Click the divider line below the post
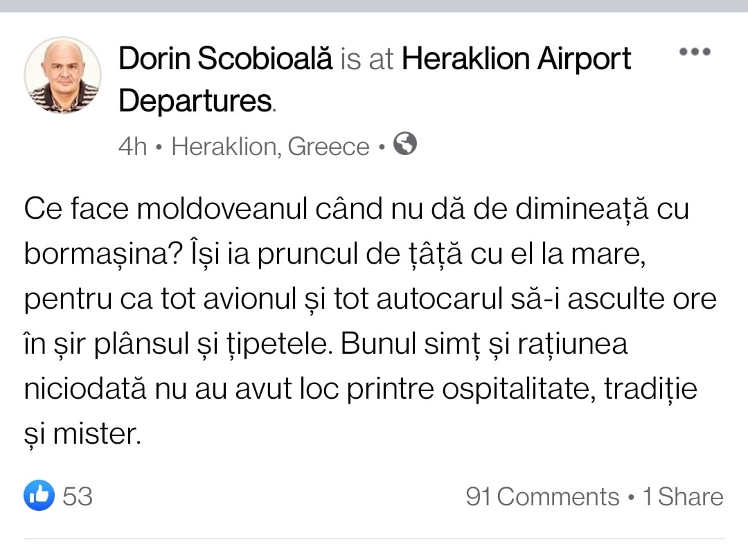The height and width of the screenshot is (560, 748). click(x=374, y=539)
